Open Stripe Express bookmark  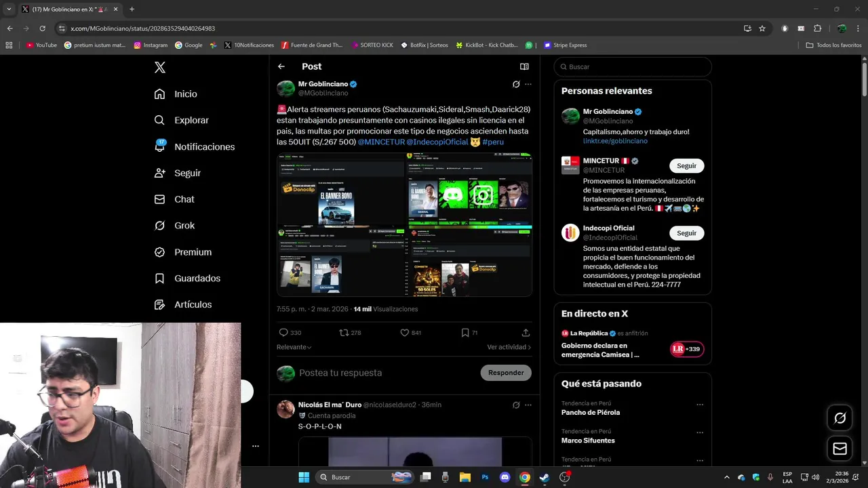point(565,45)
